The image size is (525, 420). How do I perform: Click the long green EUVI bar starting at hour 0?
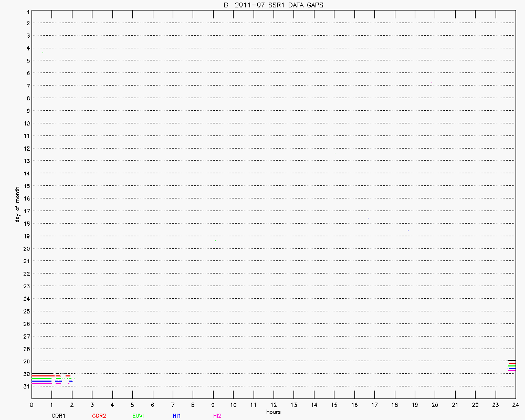pyautogui.click(x=41, y=378)
